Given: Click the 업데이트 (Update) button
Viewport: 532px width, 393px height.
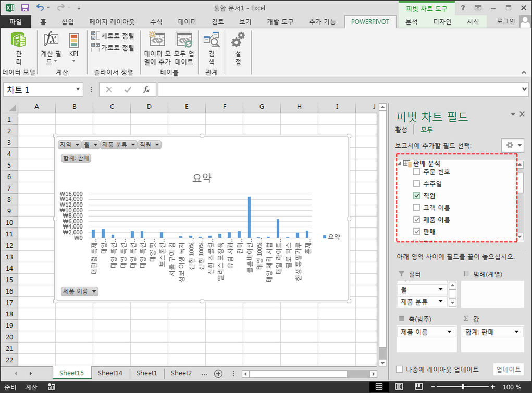Looking at the screenshot, I should (508, 369).
